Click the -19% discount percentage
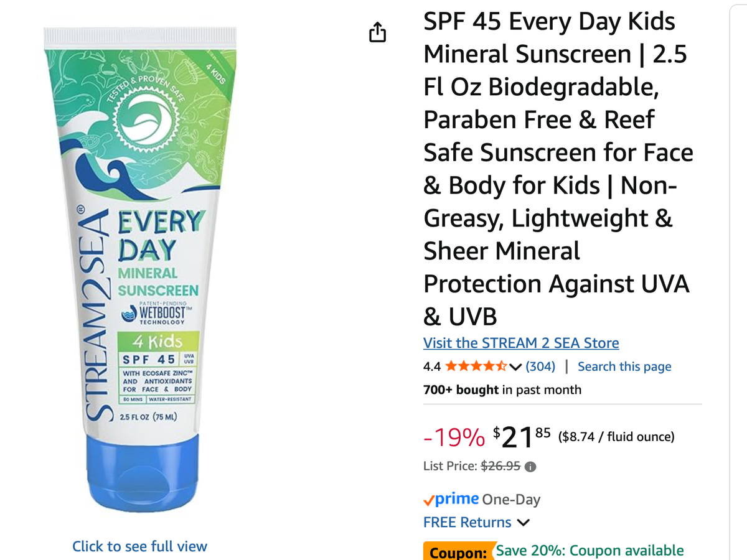Image resolution: width=747 pixels, height=560 pixels. pos(454,438)
